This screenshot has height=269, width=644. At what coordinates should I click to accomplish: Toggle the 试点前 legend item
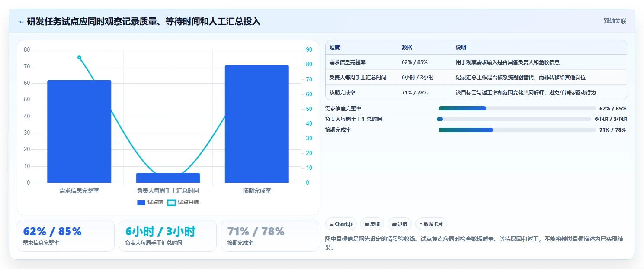150,202
